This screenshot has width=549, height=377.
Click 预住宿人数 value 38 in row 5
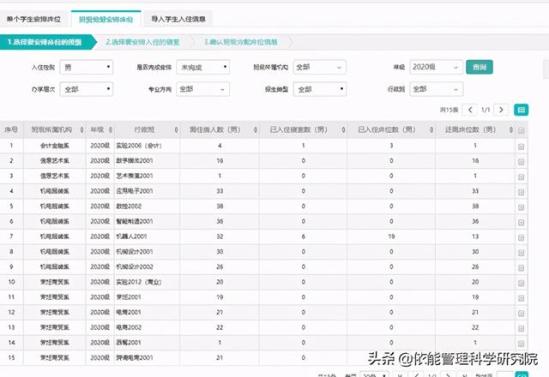[220, 206]
